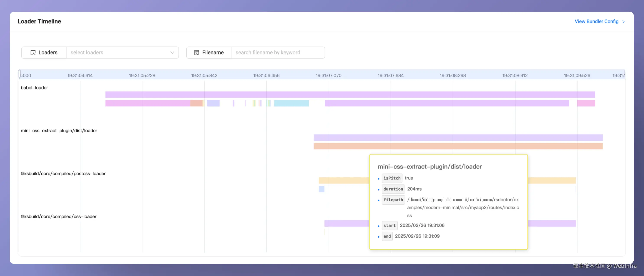Click the yellow postcss-loader bar
The image size is (644, 276).
point(344,180)
